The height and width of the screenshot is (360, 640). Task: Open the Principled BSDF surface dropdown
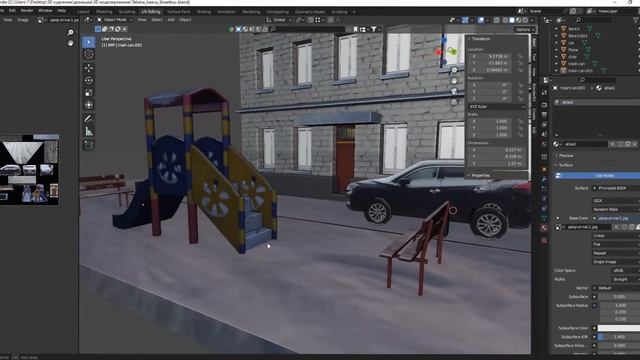[616, 188]
